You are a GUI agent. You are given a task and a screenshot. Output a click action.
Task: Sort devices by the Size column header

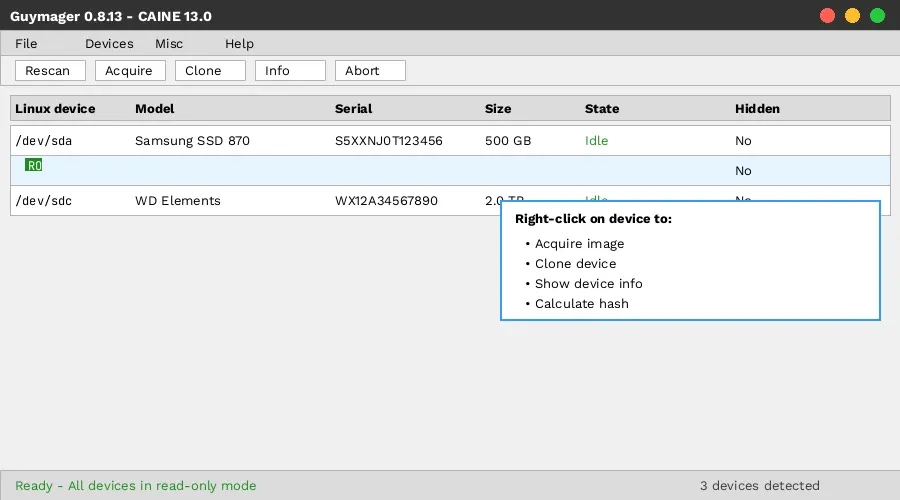(x=498, y=109)
